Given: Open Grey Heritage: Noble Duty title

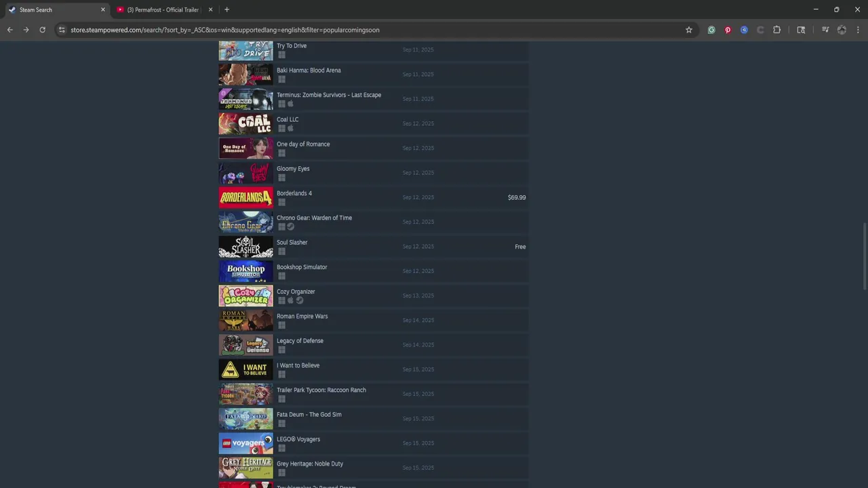Looking at the screenshot, I should point(310,464).
